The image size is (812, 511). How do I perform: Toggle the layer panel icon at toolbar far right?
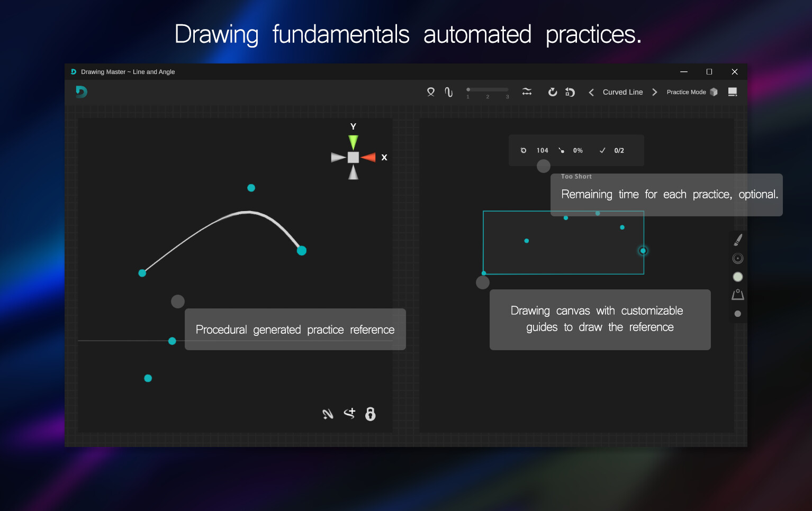tap(733, 92)
